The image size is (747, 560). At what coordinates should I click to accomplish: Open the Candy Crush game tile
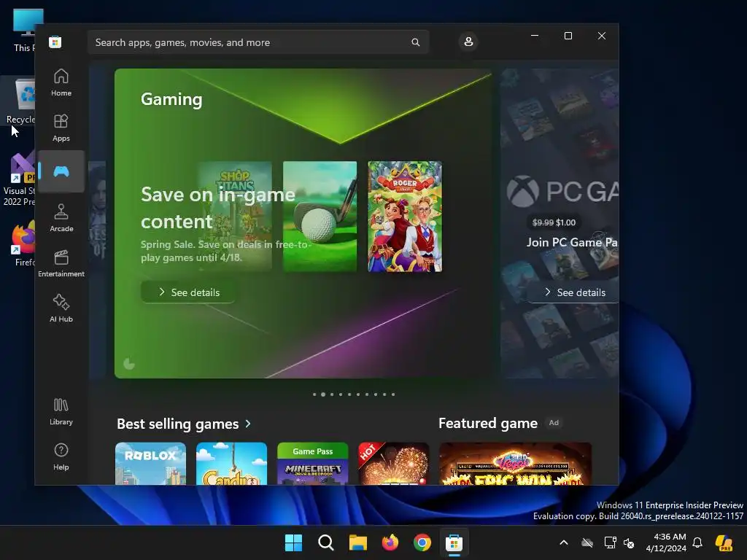coord(231,464)
